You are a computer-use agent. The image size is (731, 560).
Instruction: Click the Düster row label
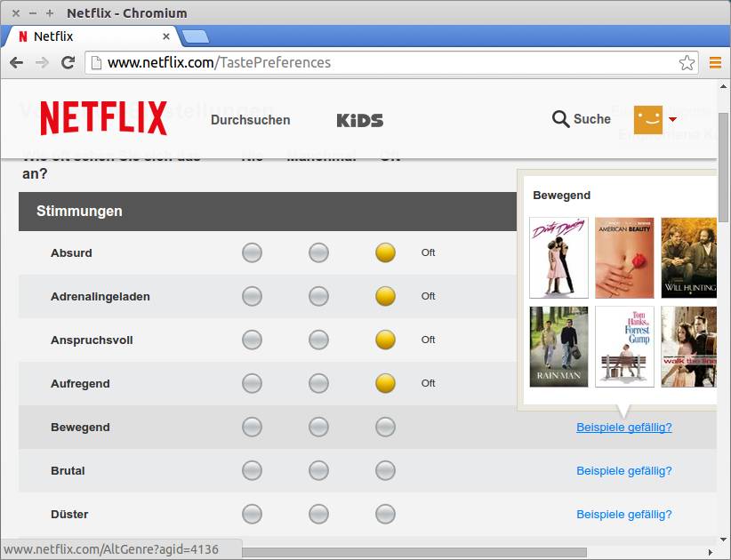69,515
